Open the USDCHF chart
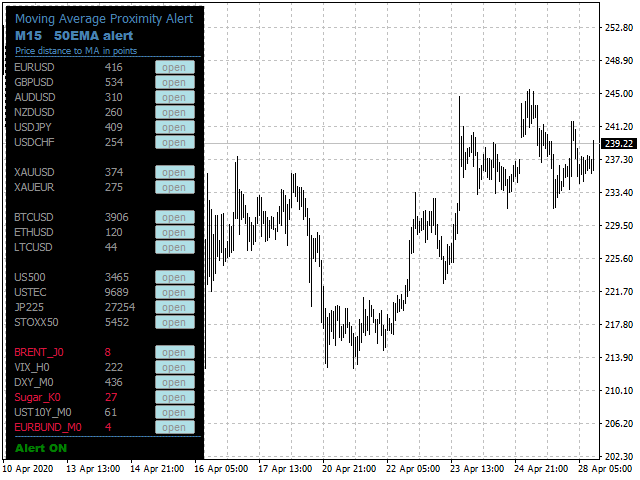 point(175,142)
